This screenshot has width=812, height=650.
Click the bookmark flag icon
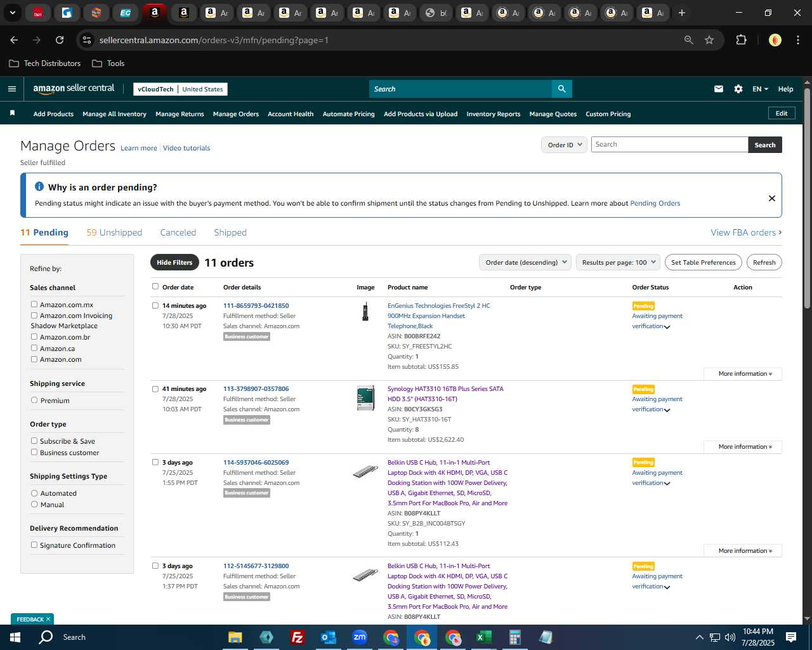point(12,113)
